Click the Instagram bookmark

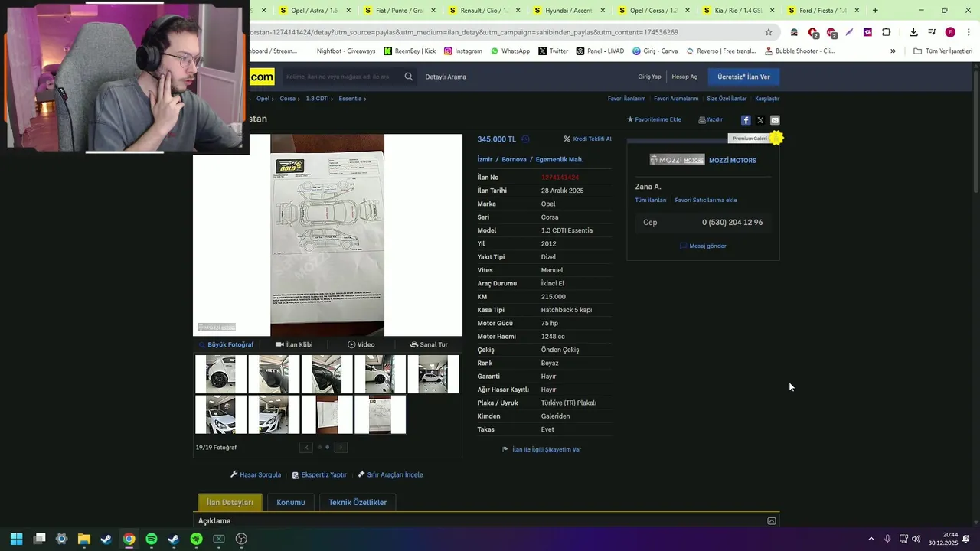tap(462, 51)
